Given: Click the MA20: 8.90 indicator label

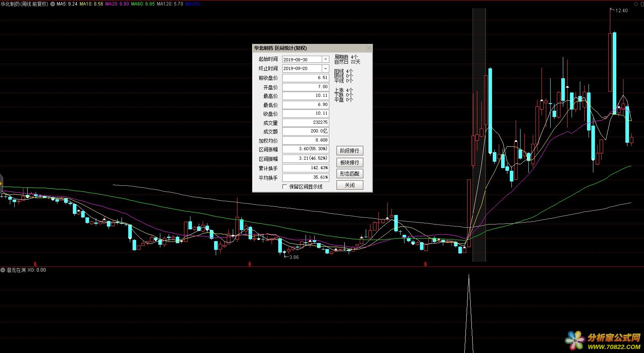Looking at the screenshot, I should tap(117, 4).
